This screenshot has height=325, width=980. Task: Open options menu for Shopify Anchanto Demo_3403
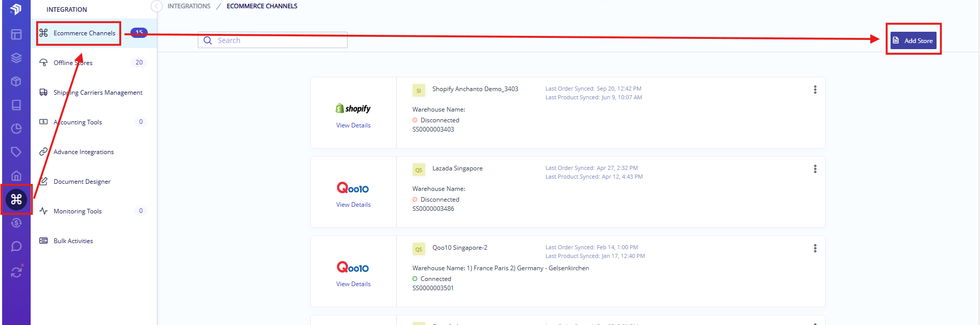(x=815, y=90)
